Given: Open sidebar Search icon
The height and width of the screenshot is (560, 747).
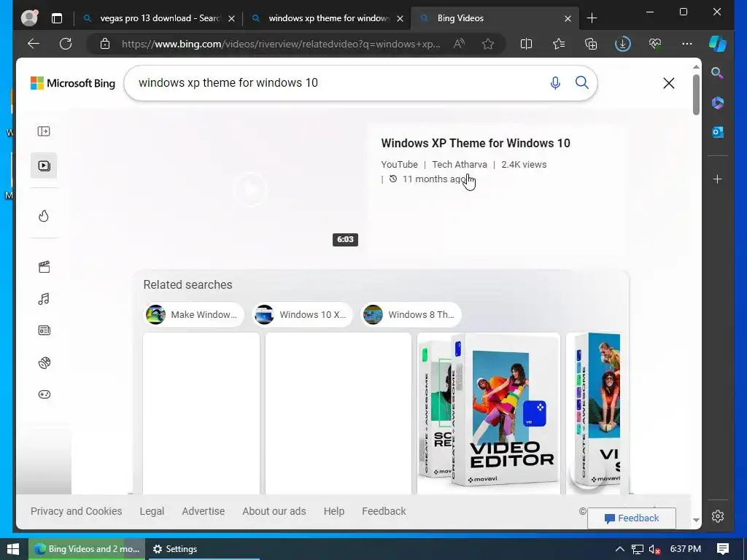Looking at the screenshot, I should pyautogui.click(x=718, y=73).
